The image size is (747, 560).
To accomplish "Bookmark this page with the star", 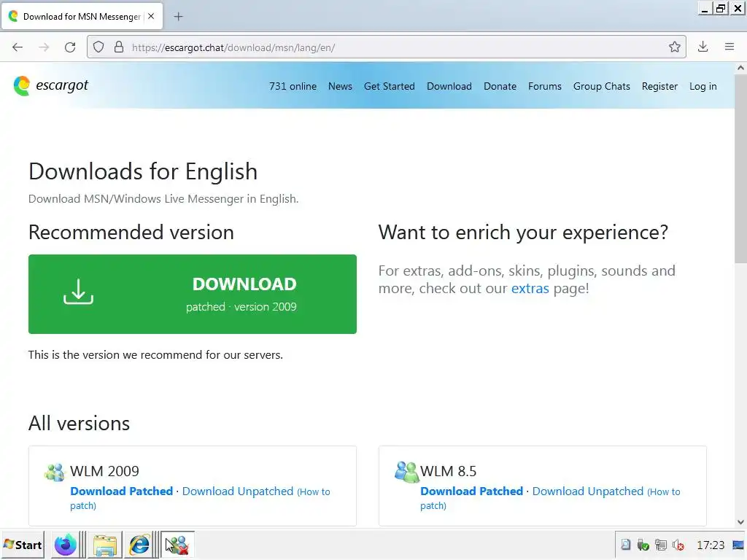I will pos(674,47).
